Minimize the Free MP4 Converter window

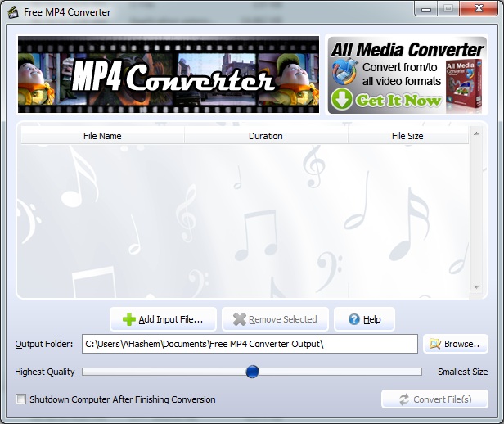(426, 9)
